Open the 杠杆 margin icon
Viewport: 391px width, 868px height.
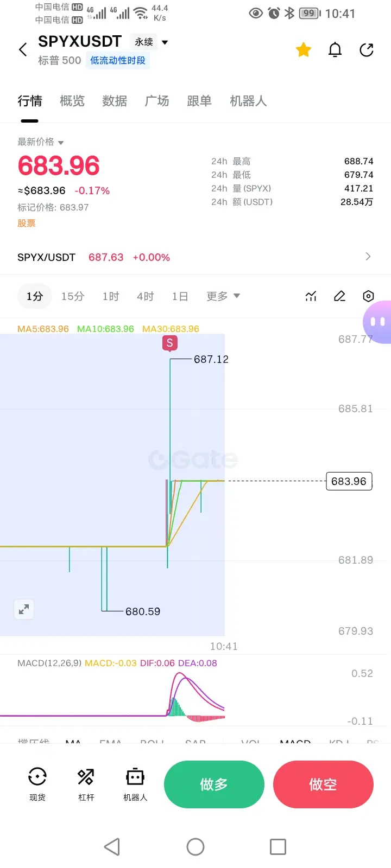tap(86, 784)
